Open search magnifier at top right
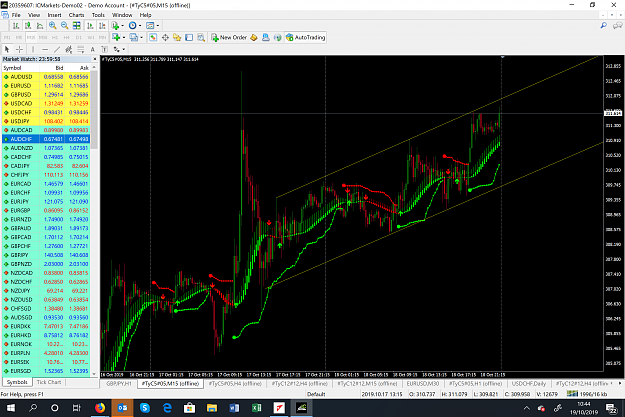The width and height of the screenshot is (625, 417). tap(603, 26)
